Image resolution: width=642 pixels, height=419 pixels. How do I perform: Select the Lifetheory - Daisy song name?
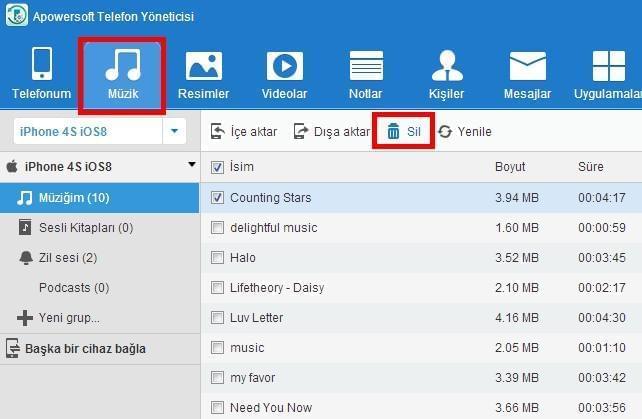tap(277, 288)
